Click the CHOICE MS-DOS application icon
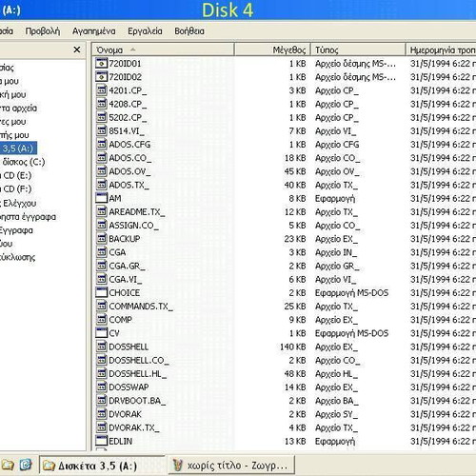 (x=101, y=292)
